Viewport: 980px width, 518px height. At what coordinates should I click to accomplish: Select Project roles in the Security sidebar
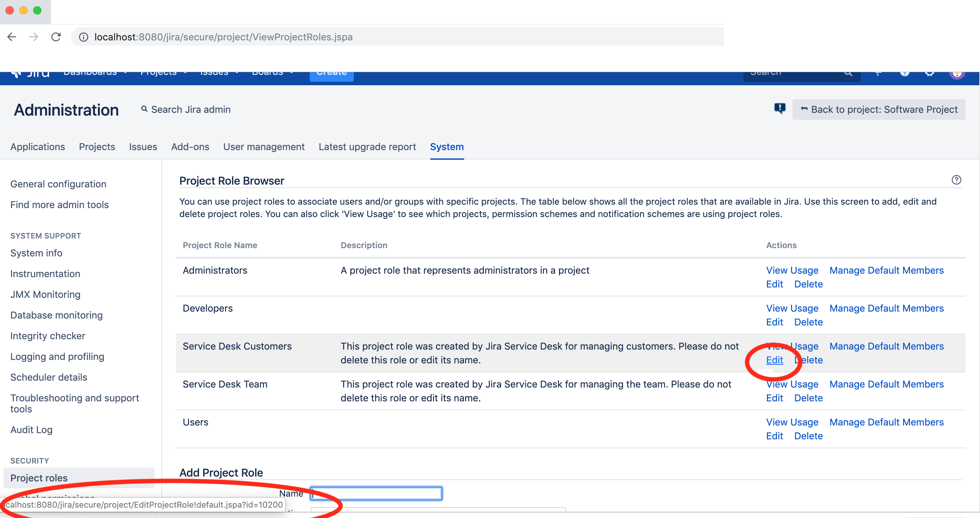[38, 478]
